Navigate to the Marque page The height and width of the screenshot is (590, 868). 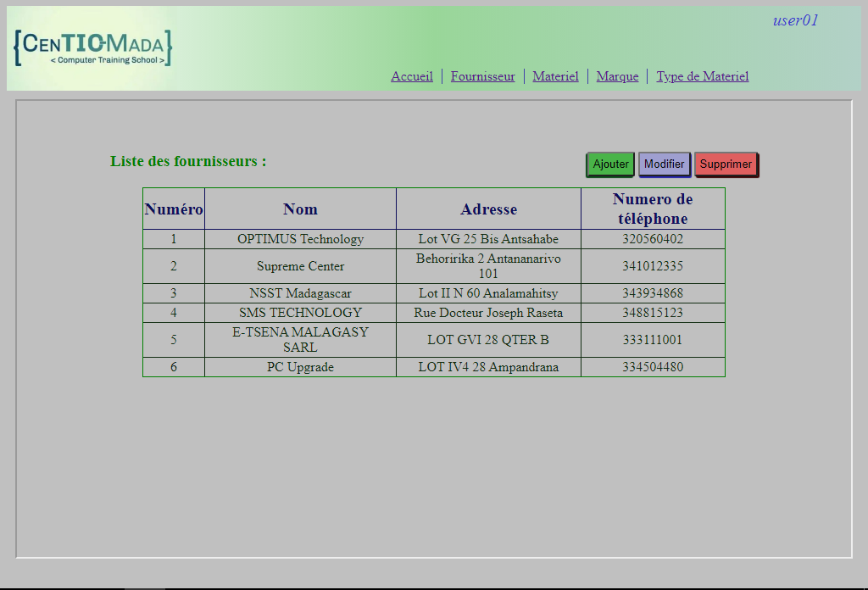[x=617, y=76]
